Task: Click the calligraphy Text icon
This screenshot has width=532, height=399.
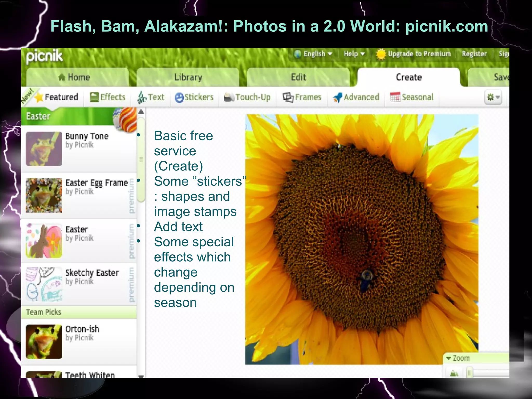Action: (x=142, y=97)
